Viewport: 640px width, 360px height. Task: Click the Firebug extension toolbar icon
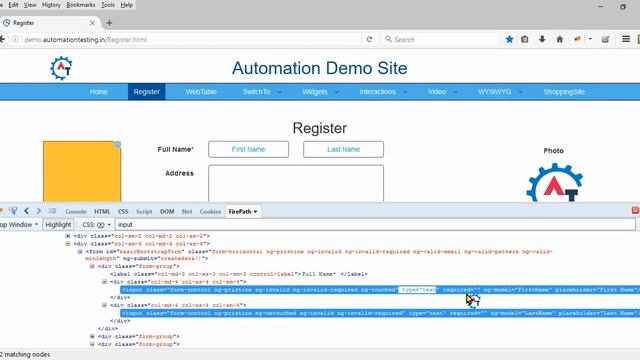(578, 39)
